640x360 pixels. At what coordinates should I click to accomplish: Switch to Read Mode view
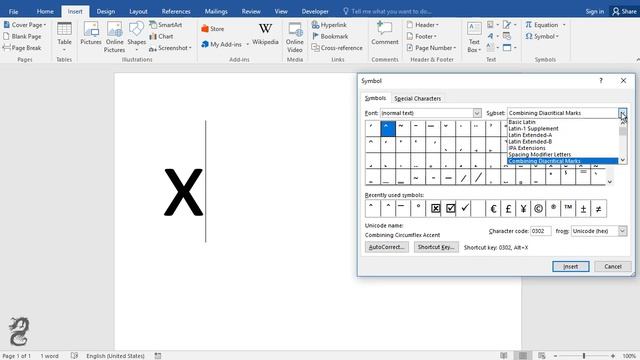pyautogui.click(x=504, y=356)
